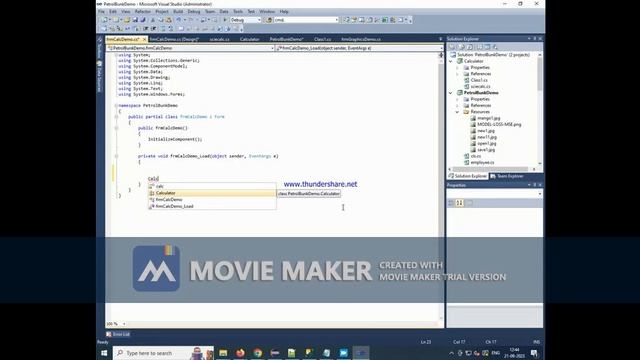The height and width of the screenshot is (360, 640).
Task: Select mango1.jpg in the Resources folder
Action: coord(489,118)
